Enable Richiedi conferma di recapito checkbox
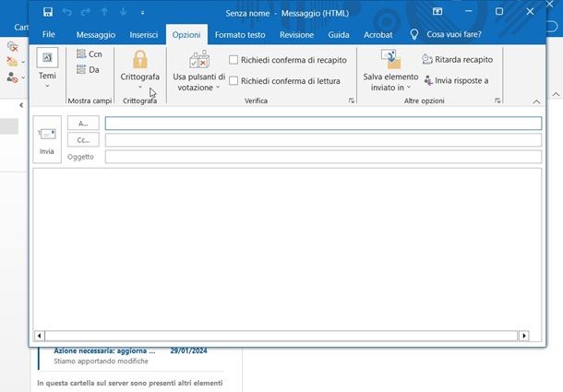This screenshot has height=392, width=563. pos(234,60)
